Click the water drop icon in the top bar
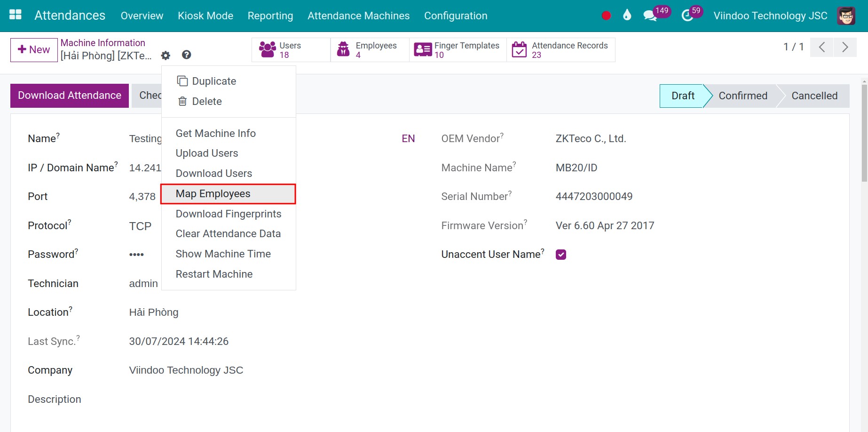 627,16
